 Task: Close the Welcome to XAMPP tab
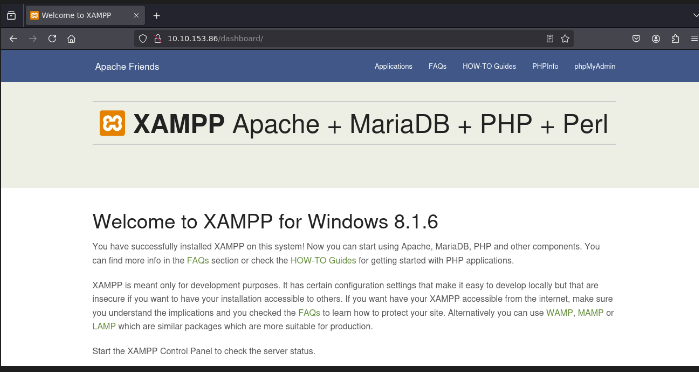tap(136, 16)
